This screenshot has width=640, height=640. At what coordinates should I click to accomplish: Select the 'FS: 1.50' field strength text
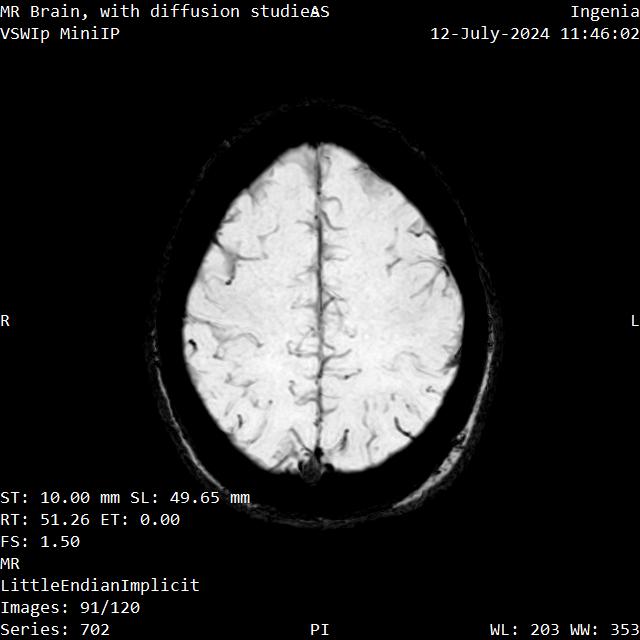(40, 542)
